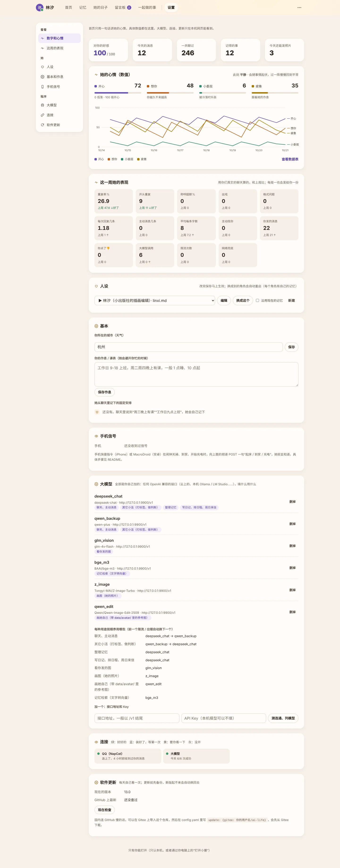
Task: Click 测连通、列模型 button
Action: pyautogui.click(x=283, y=718)
